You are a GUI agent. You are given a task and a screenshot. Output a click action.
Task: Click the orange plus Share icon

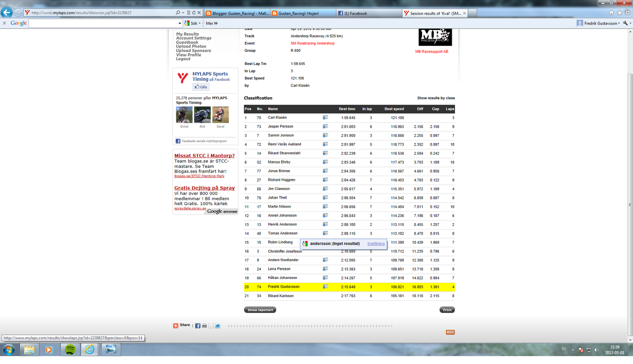176,326
